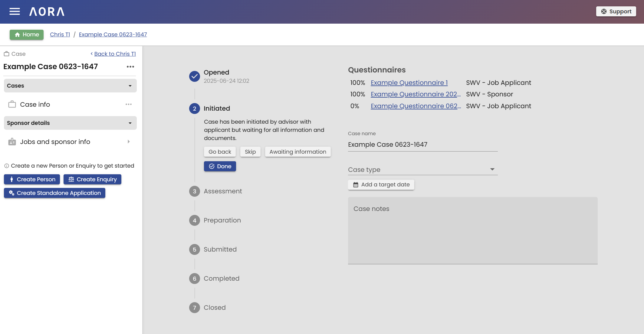644x334 pixels.
Task: Collapse the Cases section
Action: 130,85
